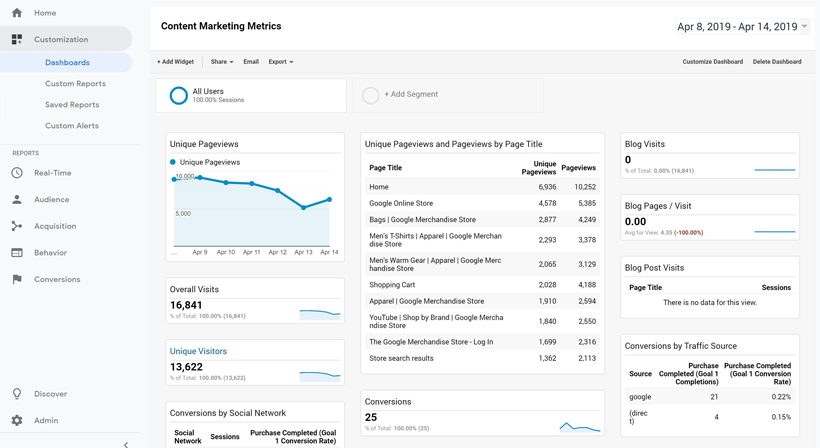Click the Conversions sparkline chart
The width and height of the screenshot is (820, 448).
point(580,427)
